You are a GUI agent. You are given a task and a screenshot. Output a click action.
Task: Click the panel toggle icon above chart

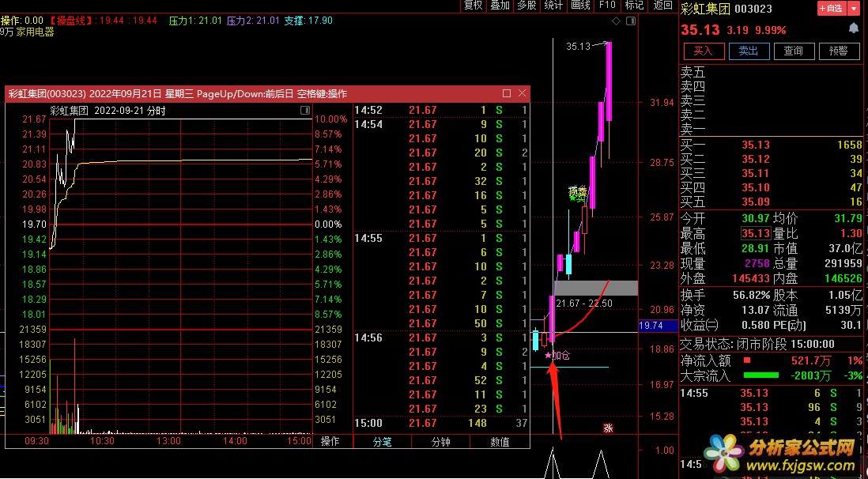630,21
